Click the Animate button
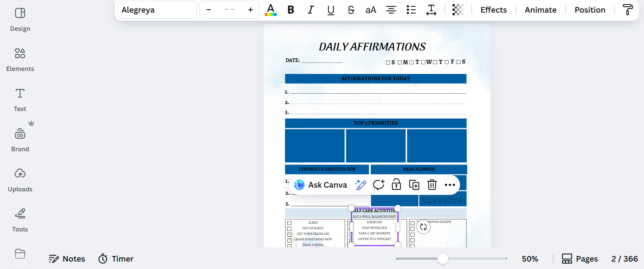This screenshot has height=269, width=644. [540, 10]
